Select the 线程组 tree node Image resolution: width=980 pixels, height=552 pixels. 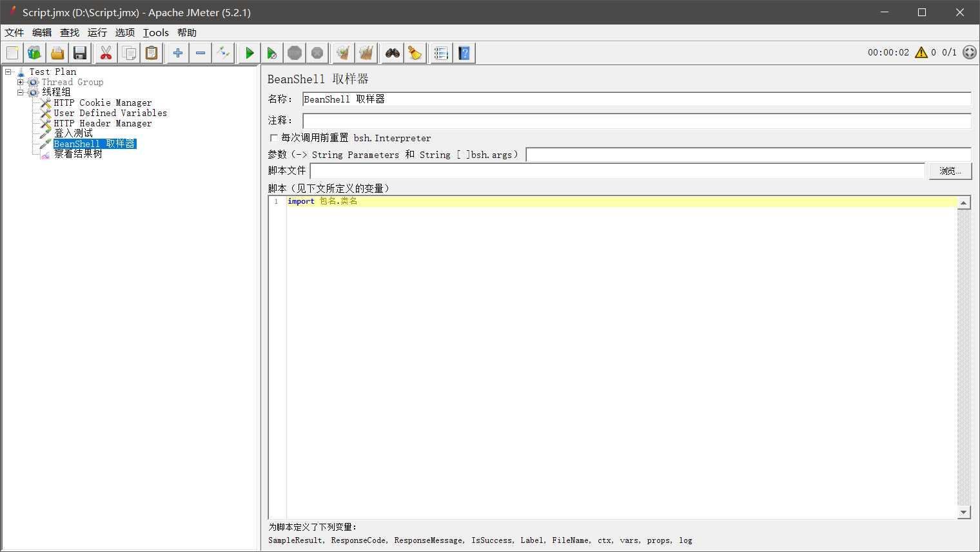56,92
